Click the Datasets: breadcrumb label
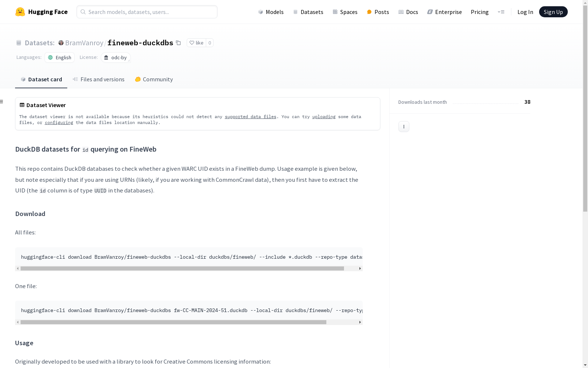Image resolution: width=588 pixels, height=368 pixels. coord(39,43)
